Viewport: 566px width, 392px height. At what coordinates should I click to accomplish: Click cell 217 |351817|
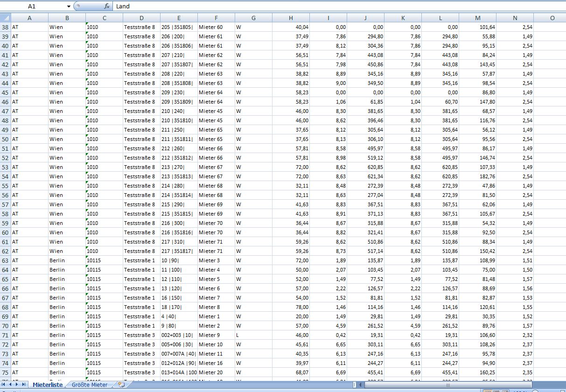coord(179,251)
